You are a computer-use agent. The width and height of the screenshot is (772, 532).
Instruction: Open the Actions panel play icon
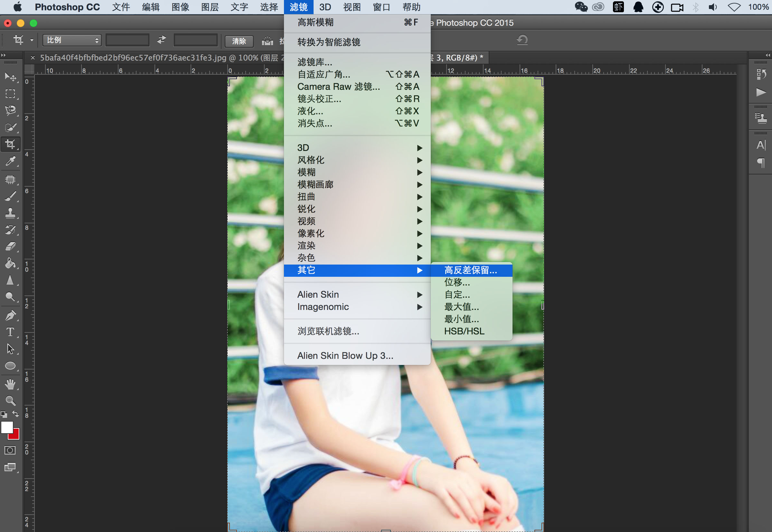click(x=761, y=92)
